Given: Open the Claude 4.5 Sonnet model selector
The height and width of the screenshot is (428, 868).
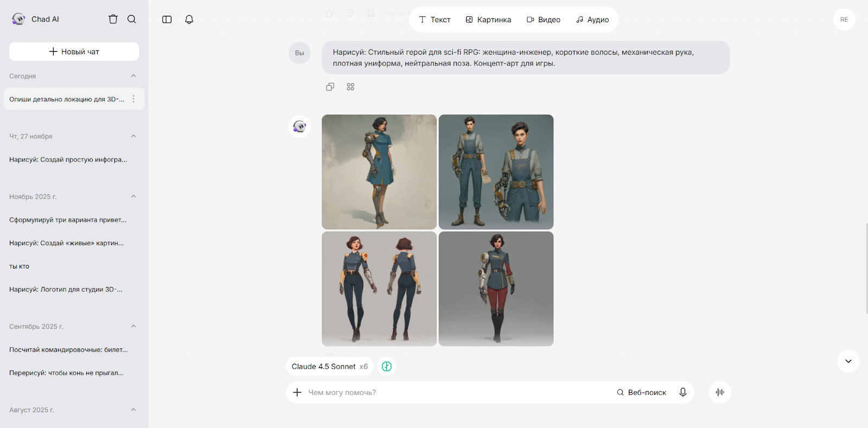Looking at the screenshot, I should (x=329, y=367).
